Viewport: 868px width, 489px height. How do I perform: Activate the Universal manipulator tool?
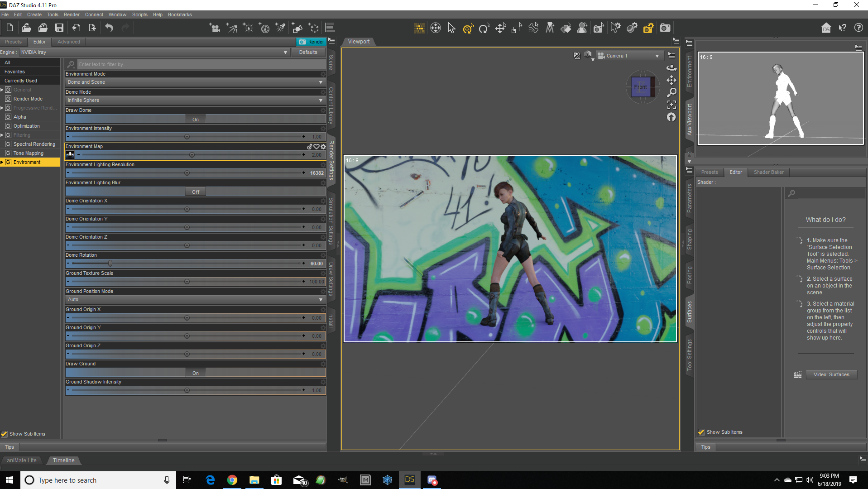point(468,28)
